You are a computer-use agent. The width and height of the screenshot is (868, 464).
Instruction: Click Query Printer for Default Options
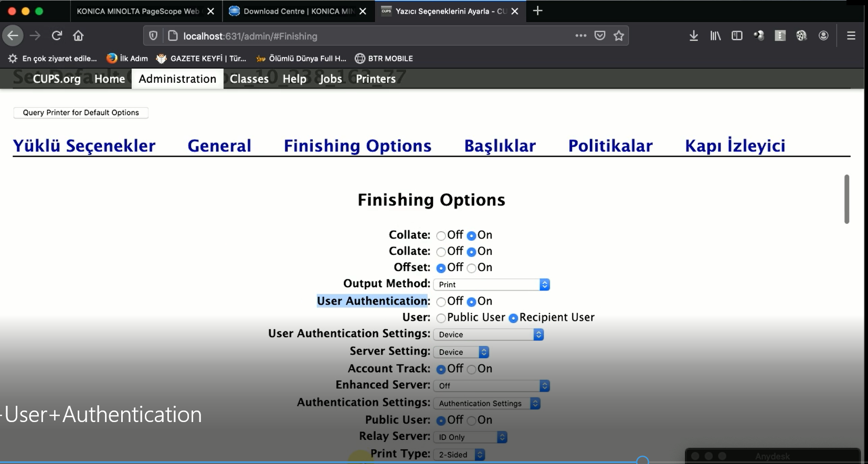(x=81, y=113)
